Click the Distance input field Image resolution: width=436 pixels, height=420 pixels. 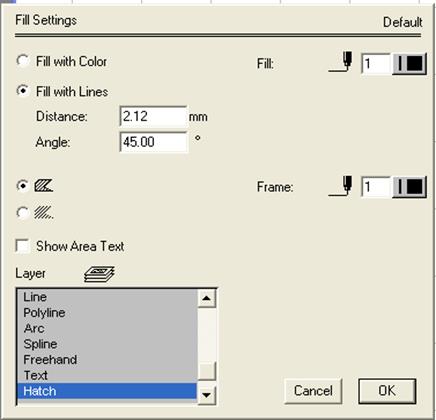click(153, 116)
